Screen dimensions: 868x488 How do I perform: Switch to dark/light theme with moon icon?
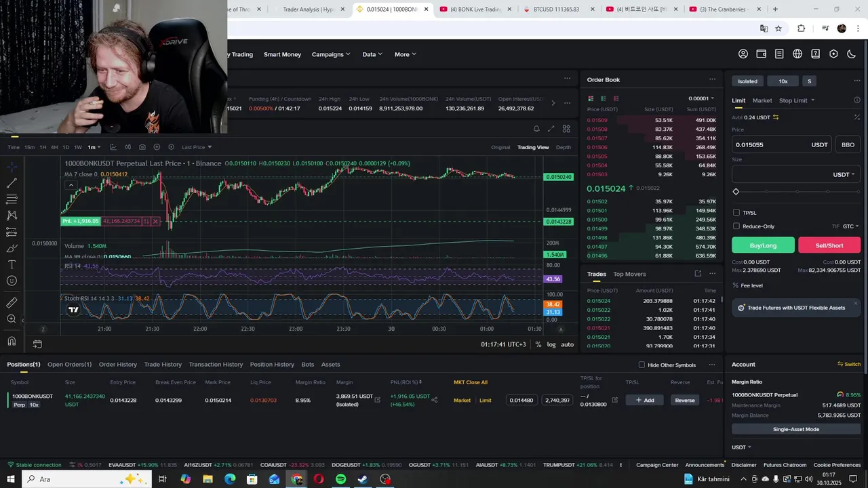(x=852, y=54)
